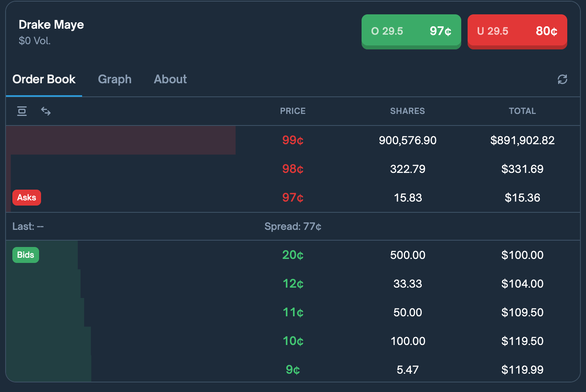Select the 12¢ bid row
This screenshot has height=392, width=586.
293,284
